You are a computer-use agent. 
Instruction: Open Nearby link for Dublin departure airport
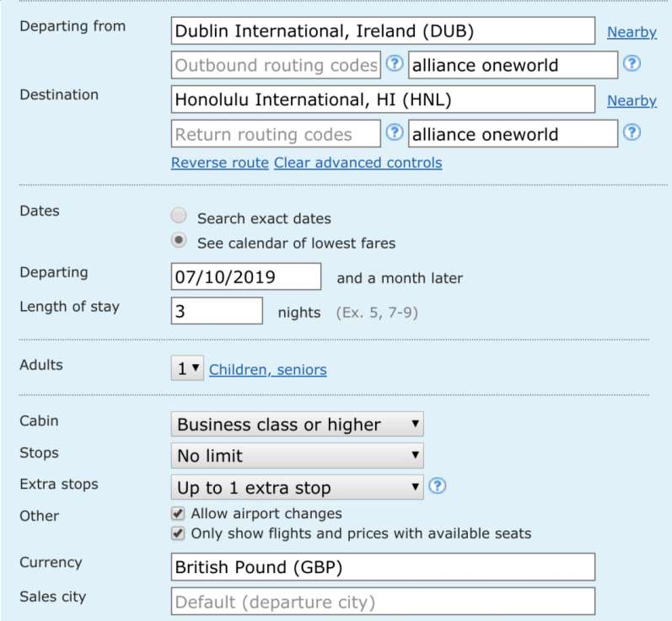632,32
